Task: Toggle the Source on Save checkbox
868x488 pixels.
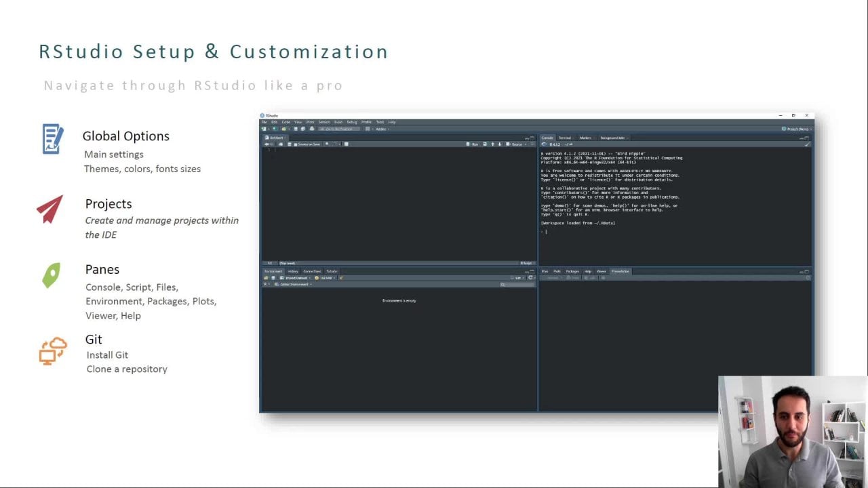Action: point(307,144)
